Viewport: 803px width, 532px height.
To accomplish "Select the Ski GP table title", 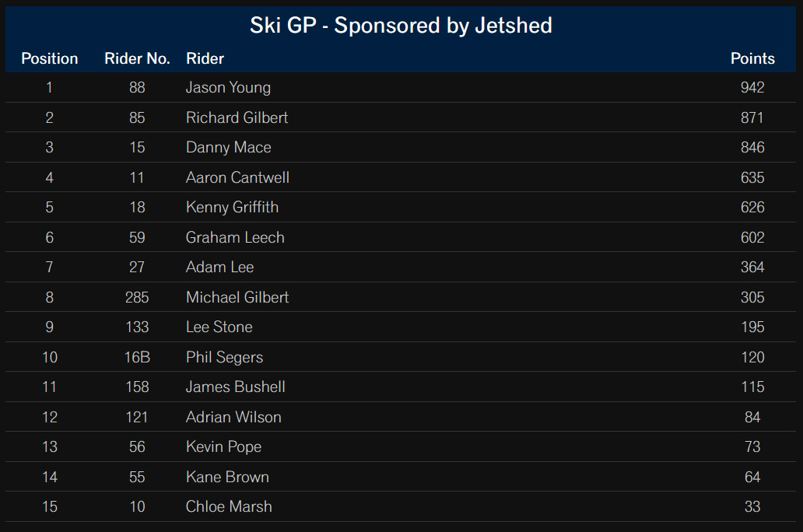I will (x=401, y=25).
